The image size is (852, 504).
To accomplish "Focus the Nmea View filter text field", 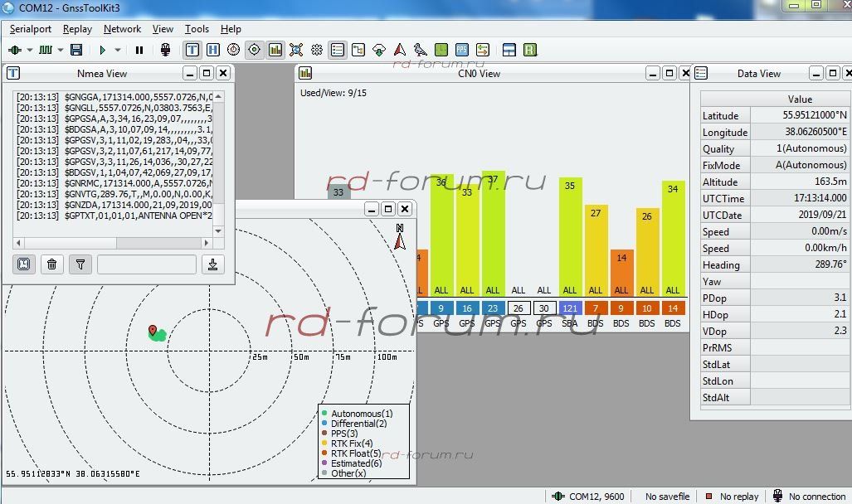I will click(x=147, y=264).
